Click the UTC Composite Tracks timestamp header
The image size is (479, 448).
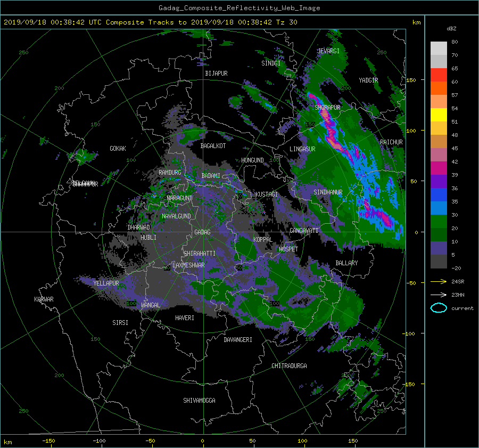150,22
